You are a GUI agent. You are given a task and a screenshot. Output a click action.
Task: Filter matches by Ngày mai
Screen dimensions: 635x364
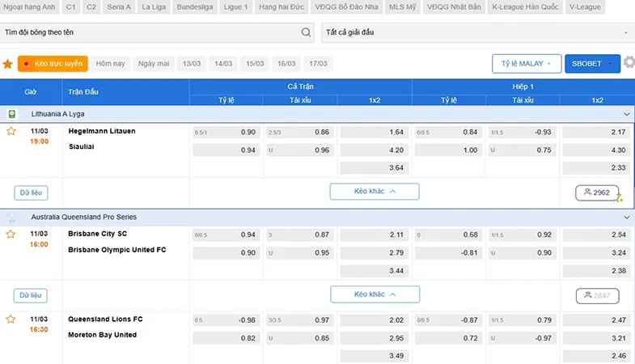coord(154,64)
